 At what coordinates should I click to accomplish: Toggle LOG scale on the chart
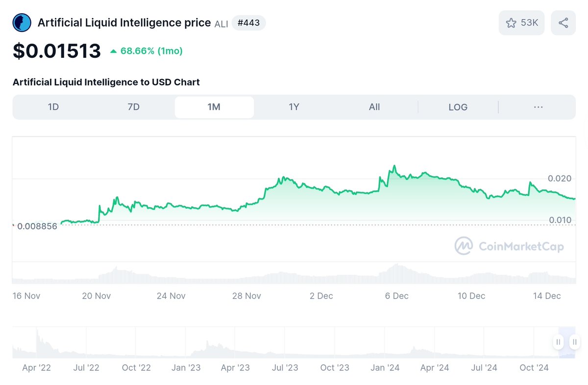coord(458,107)
